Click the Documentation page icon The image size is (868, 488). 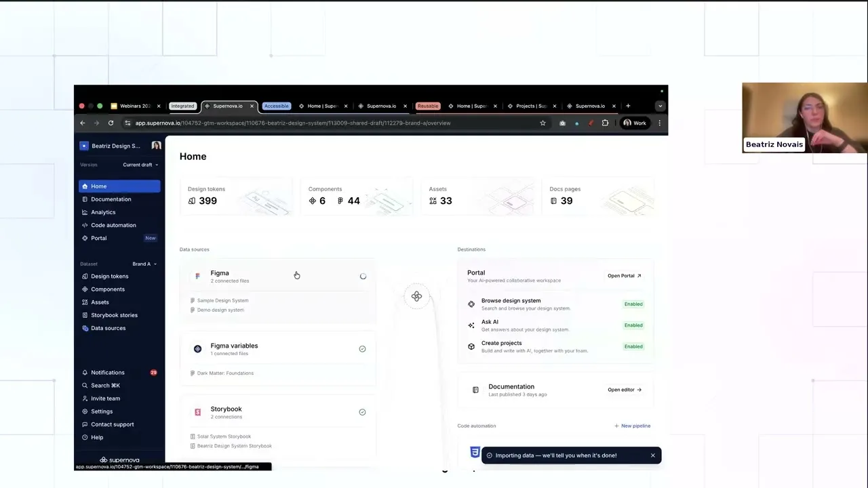pos(475,390)
